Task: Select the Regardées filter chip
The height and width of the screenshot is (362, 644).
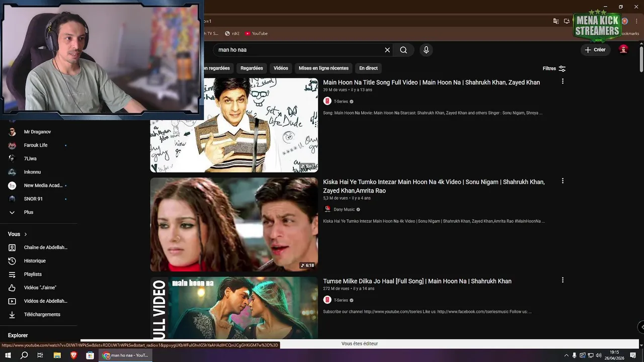Action: point(252,68)
